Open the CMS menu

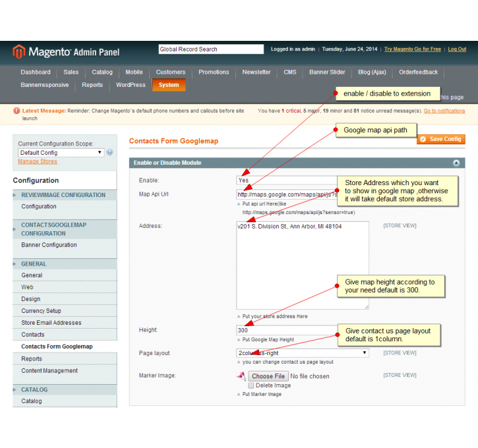290,72
